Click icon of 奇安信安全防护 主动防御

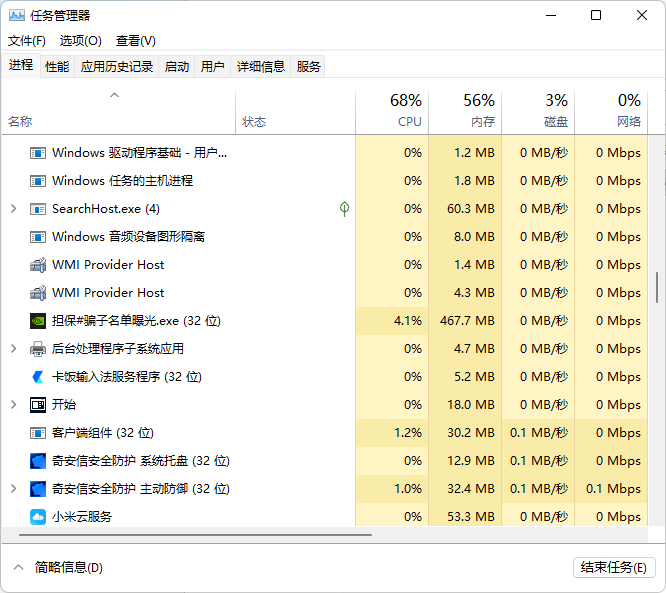[38, 489]
